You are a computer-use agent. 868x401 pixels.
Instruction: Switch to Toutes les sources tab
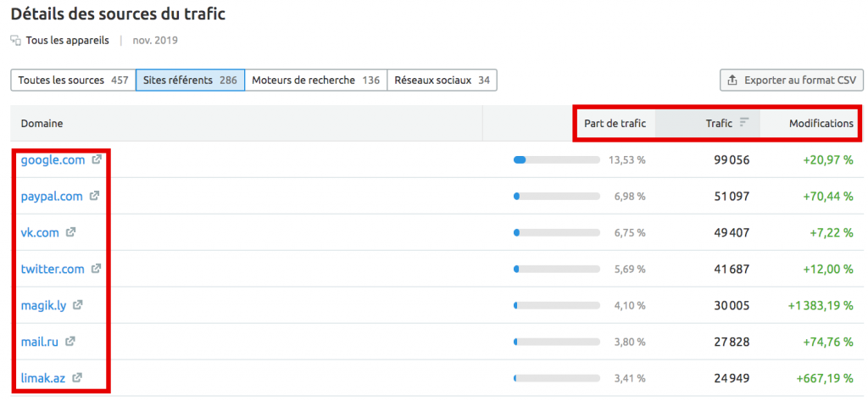73,80
